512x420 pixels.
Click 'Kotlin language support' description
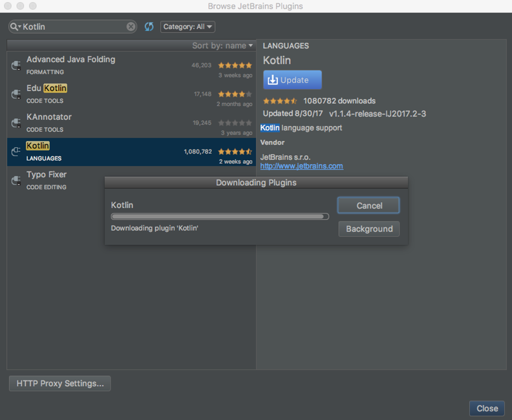point(301,128)
